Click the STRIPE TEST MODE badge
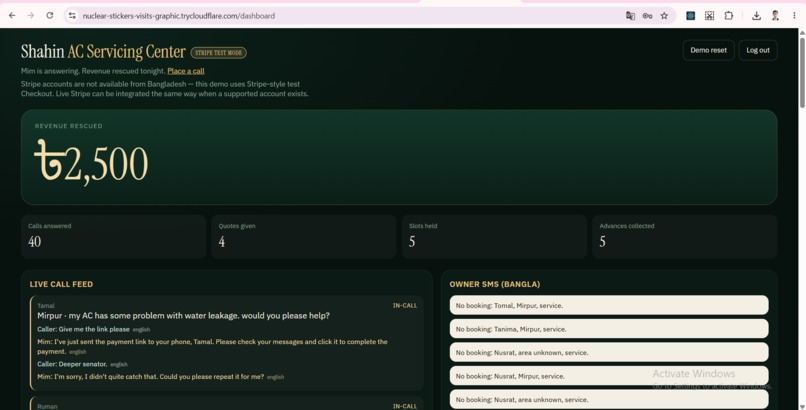Screen dimensions: 806x410 (218, 52)
